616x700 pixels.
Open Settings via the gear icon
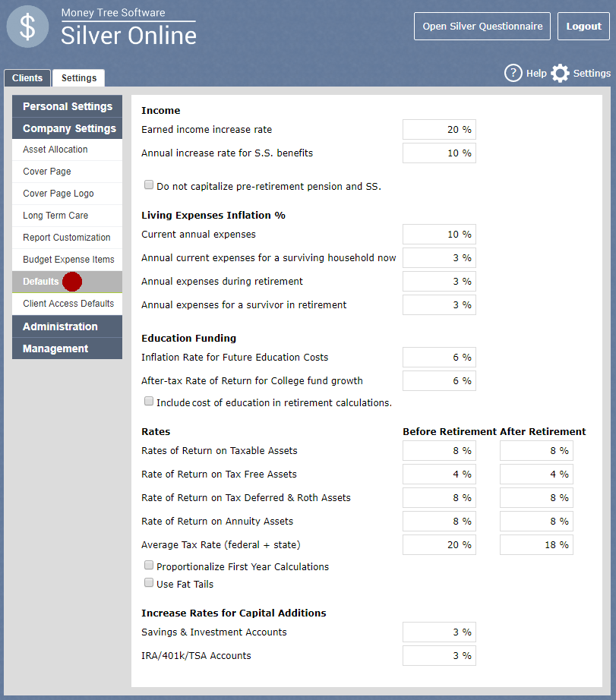(x=560, y=73)
